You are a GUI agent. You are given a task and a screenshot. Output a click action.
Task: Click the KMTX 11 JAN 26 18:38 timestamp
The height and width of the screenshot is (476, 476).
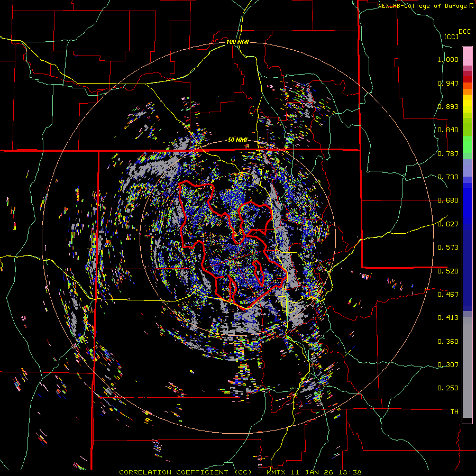click(314, 472)
